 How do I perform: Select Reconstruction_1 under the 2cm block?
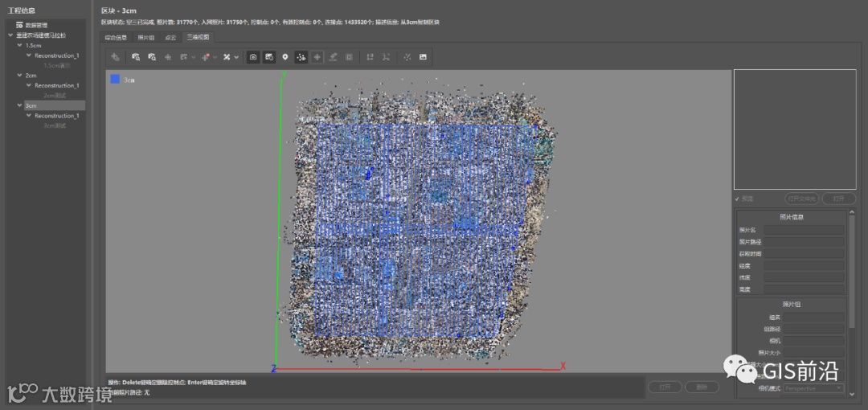pyautogui.click(x=56, y=85)
